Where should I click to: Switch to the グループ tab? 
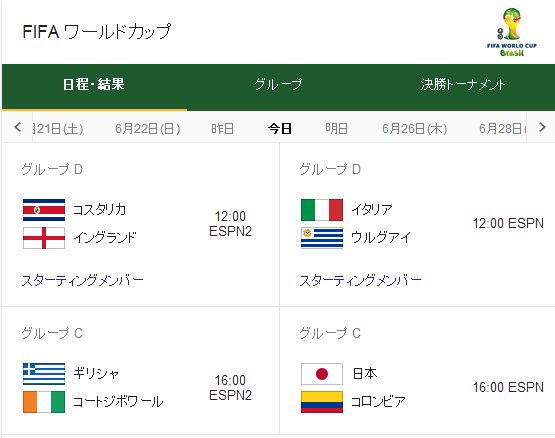(x=278, y=84)
